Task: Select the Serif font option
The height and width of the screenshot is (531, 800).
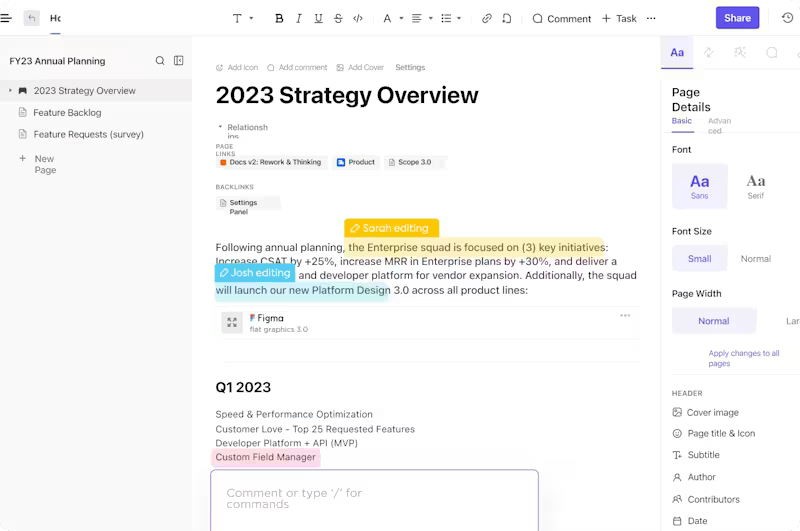Action: pyautogui.click(x=756, y=185)
